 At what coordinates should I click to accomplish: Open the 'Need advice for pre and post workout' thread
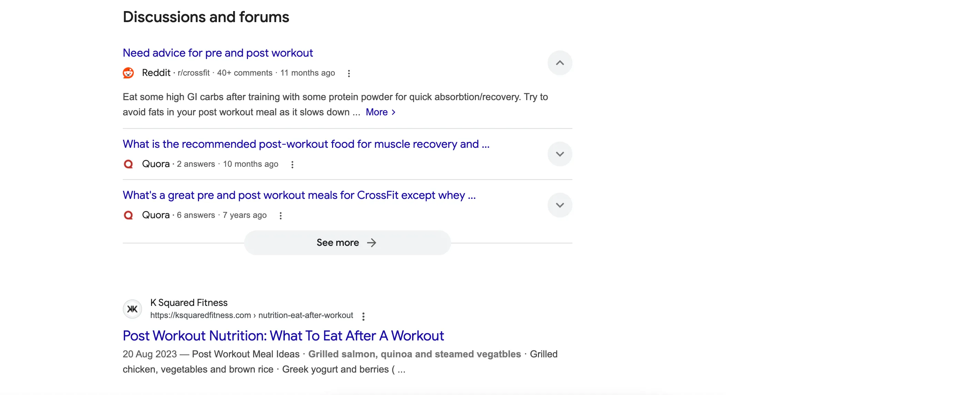click(x=217, y=53)
